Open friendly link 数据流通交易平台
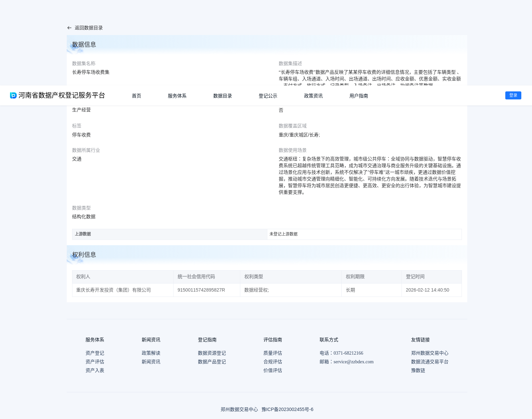532x419 pixels. pyautogui.click(x=430, y=362)
